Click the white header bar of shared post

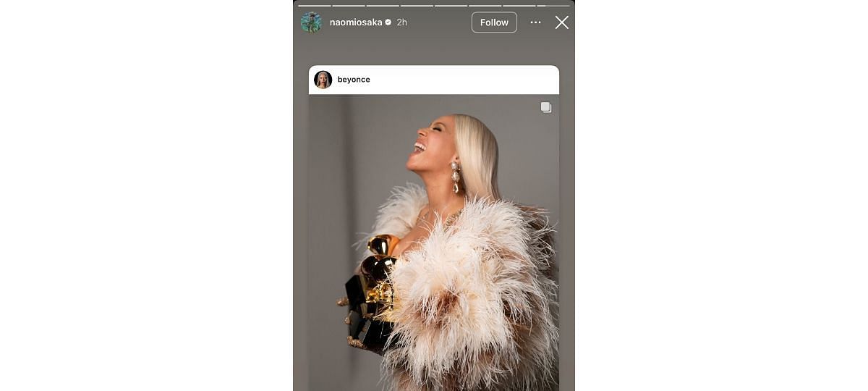tap(434, 80)
